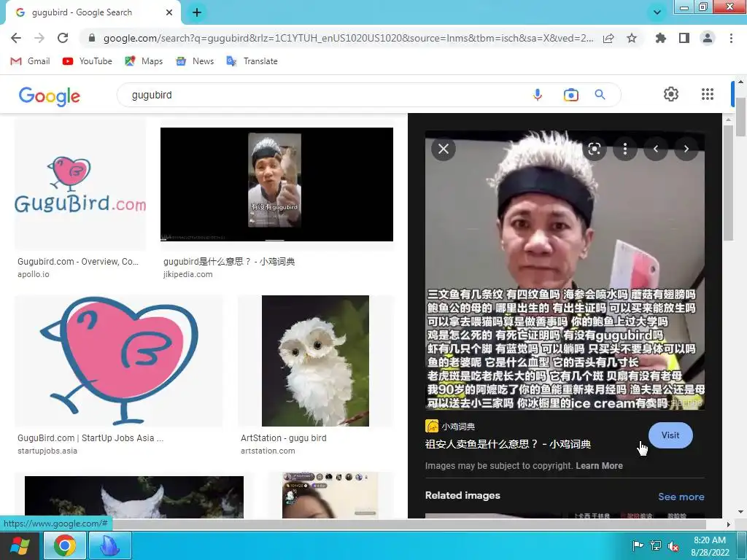Click the magnifier search button
The height and width of the screenshot is (560, 747).
pyautogui.click(x=600, y=95)
